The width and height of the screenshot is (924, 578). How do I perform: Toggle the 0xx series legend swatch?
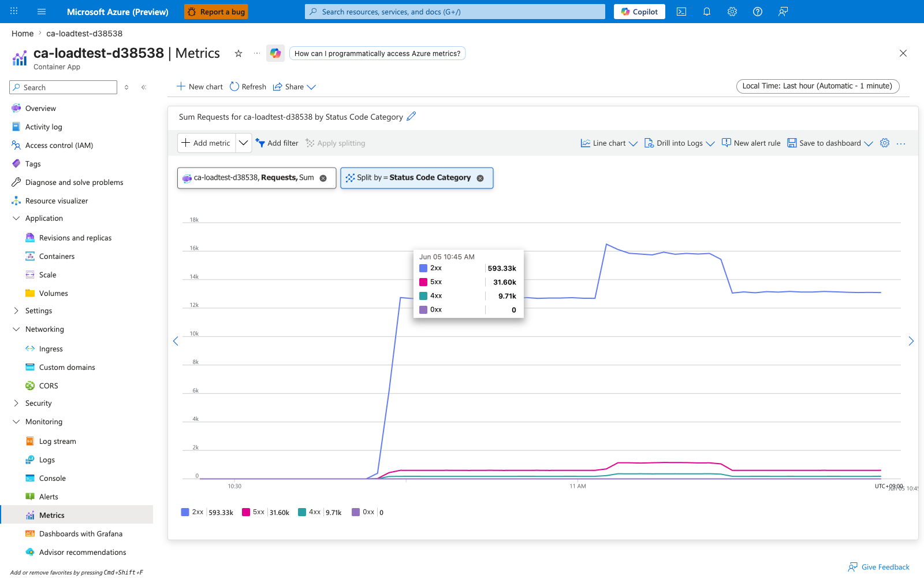pos(356,512)
